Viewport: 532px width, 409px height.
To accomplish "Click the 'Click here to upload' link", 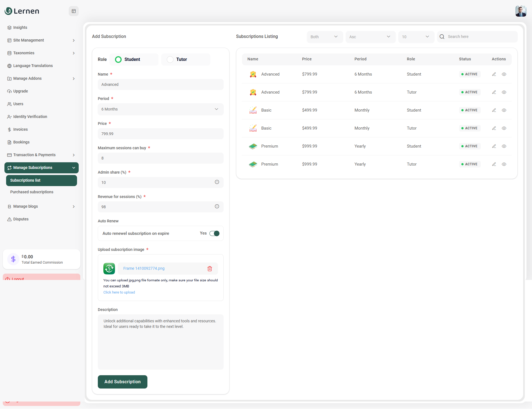I will (119, 292).
